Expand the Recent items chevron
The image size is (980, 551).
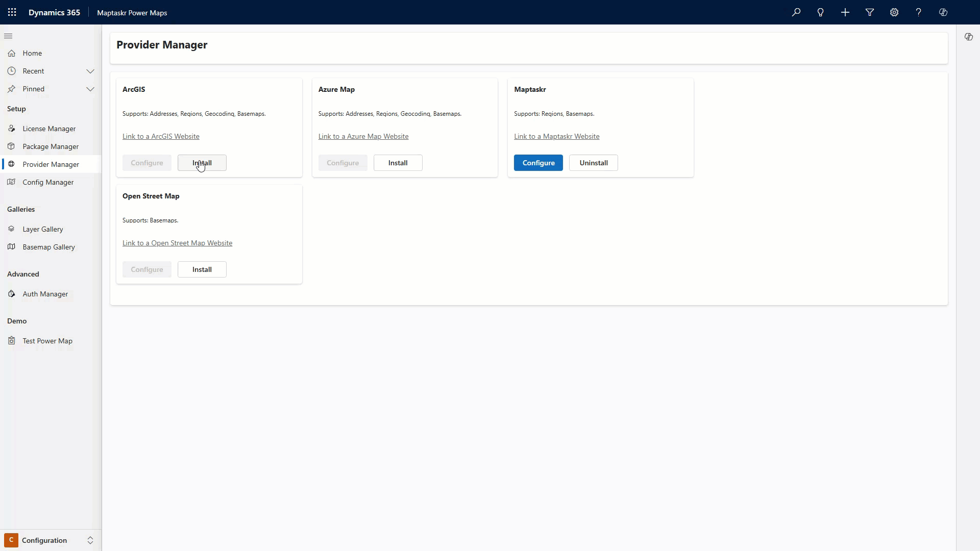90,71
